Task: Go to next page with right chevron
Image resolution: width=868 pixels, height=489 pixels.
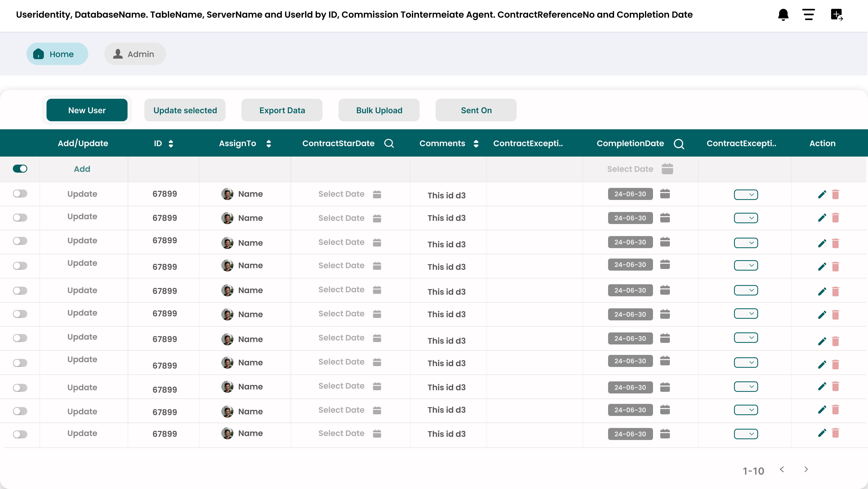Action: 806,470
